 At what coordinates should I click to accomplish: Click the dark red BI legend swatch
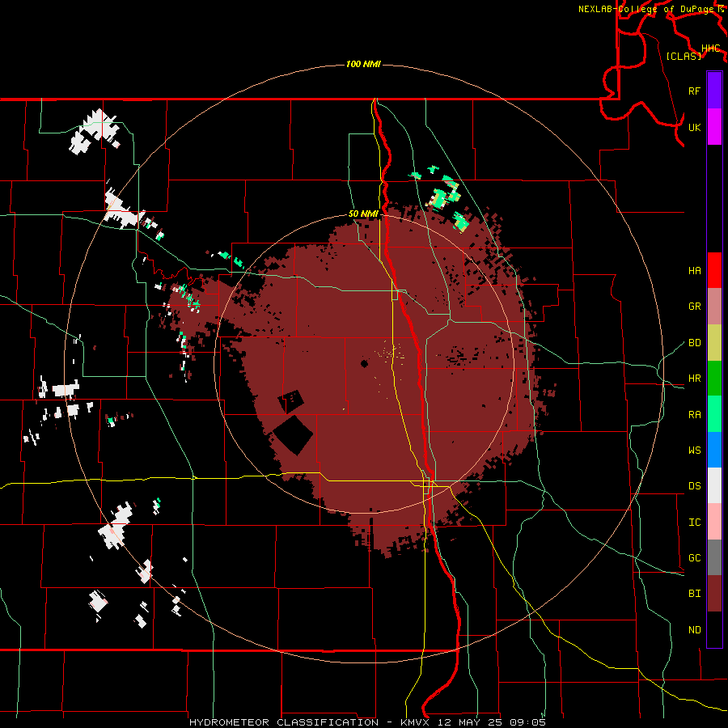(714, 594)
